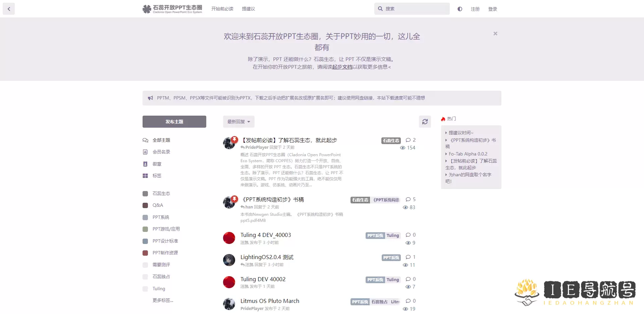Open 会员名录 via its member icon
The image size is (644, 314).
pyautogui.click(x=145, y=152)
